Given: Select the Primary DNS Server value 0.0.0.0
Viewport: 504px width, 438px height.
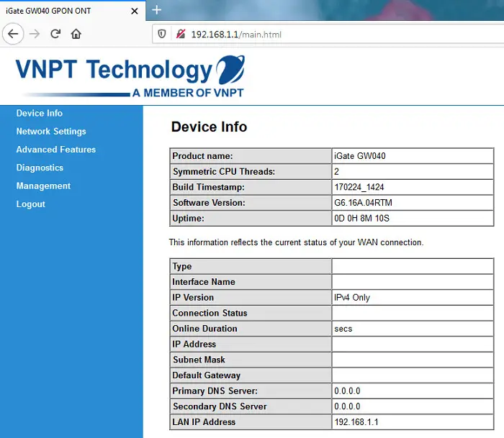Looking at the screenshot, I should pos(347,391).
